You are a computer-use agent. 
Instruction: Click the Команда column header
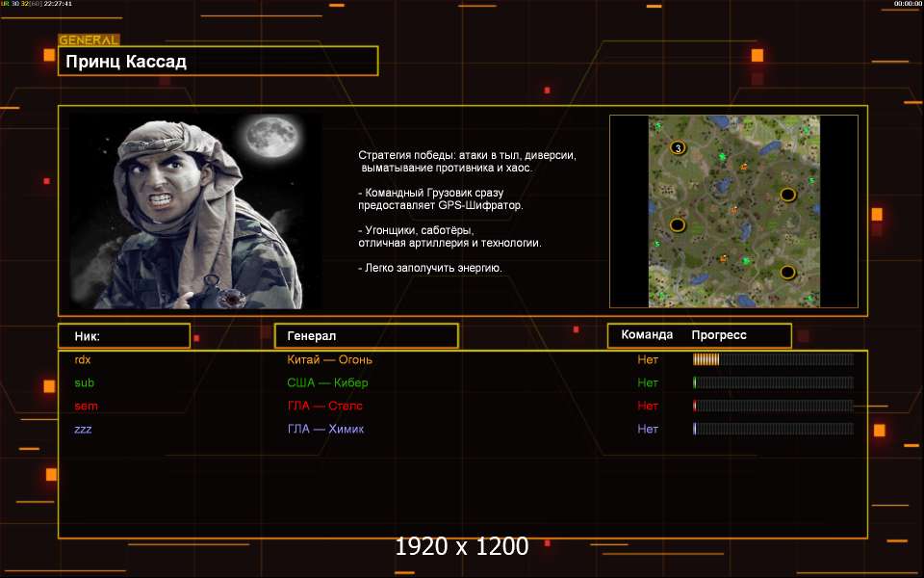pyautogui.click(x=647, y=335)
